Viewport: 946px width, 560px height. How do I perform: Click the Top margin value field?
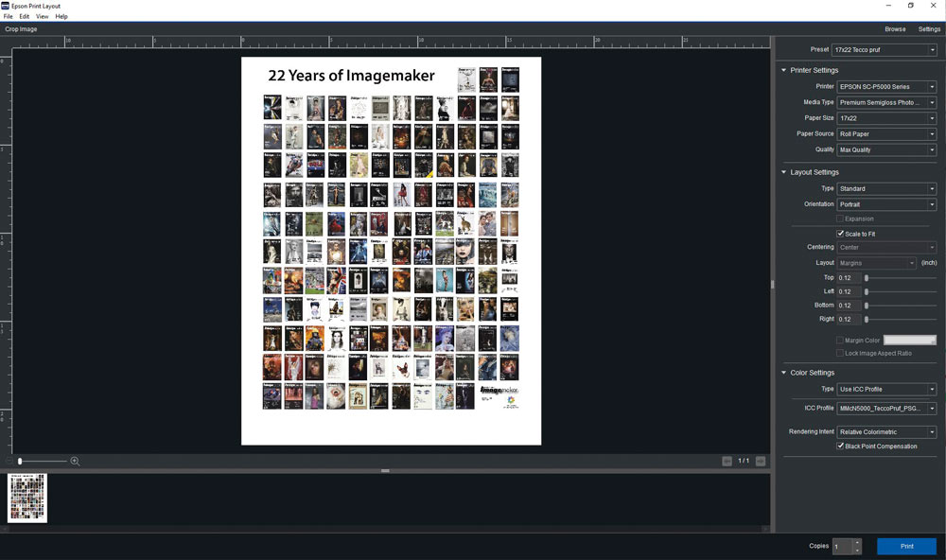(x=849, y=278)
